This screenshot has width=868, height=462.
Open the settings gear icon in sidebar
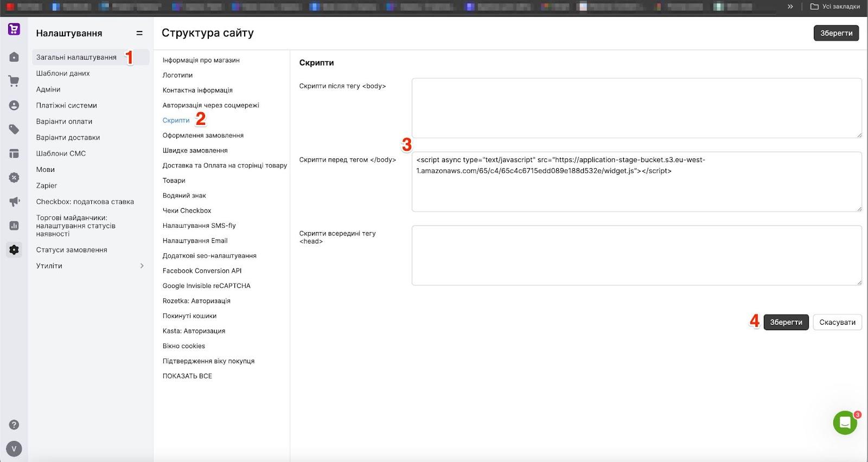pyautogui.click(x=14, y=249)
